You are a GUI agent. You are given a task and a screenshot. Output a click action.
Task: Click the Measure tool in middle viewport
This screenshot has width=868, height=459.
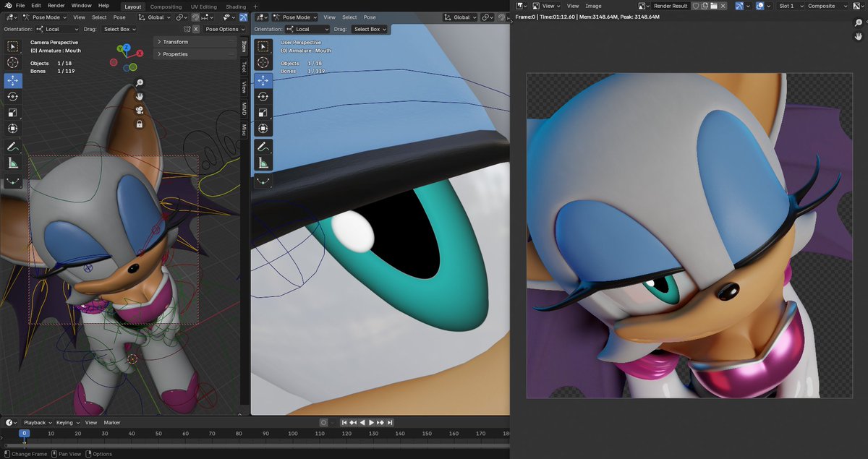point(263,163)
